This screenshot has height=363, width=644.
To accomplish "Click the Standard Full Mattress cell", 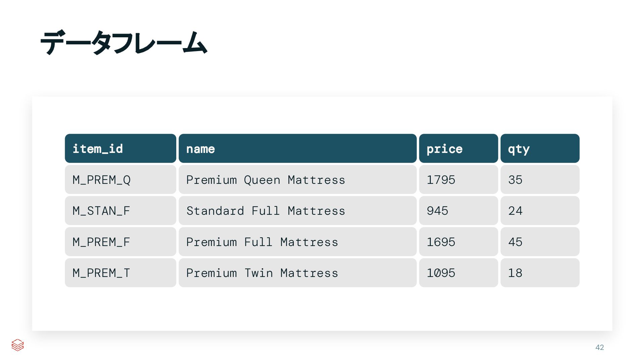I will pyautogui.click(x=297, y=211).
